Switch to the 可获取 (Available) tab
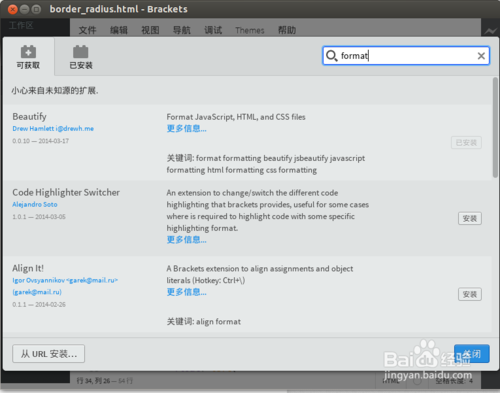The height and width of the screenshot is (393, 500). [x=28, y=57]
